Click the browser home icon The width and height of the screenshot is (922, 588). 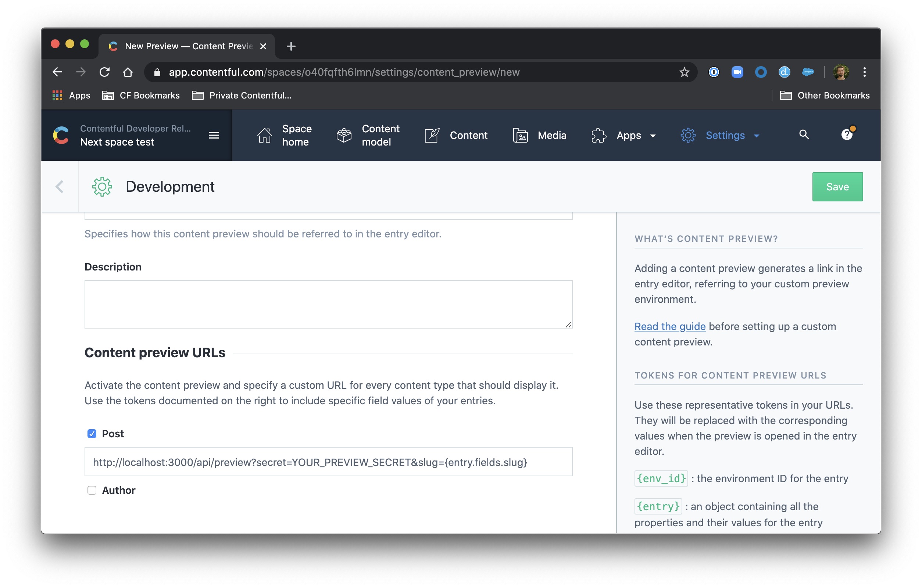point(128,72)
